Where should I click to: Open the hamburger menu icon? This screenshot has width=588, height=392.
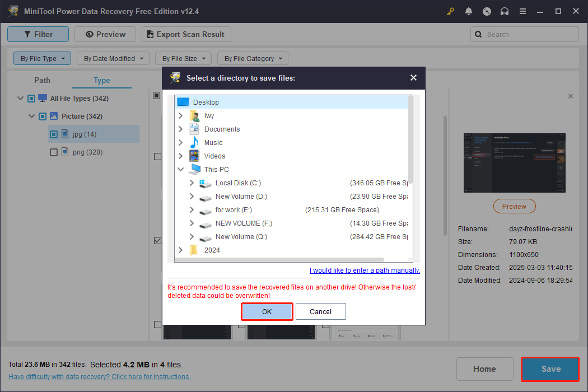pyautogui.click(x=522, y=11)
